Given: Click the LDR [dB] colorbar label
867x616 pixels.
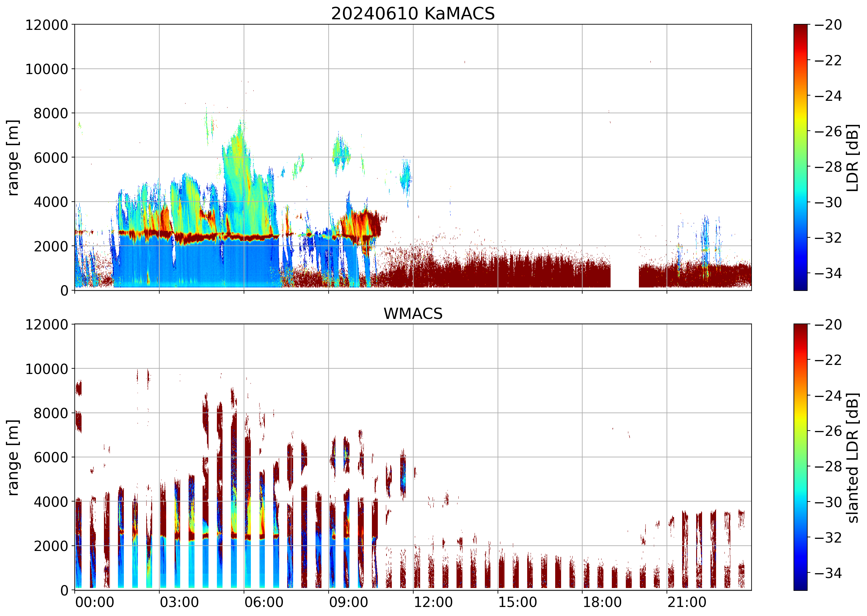Looking at the screenshot, I should pyautogui.click(x=853, y=158).
